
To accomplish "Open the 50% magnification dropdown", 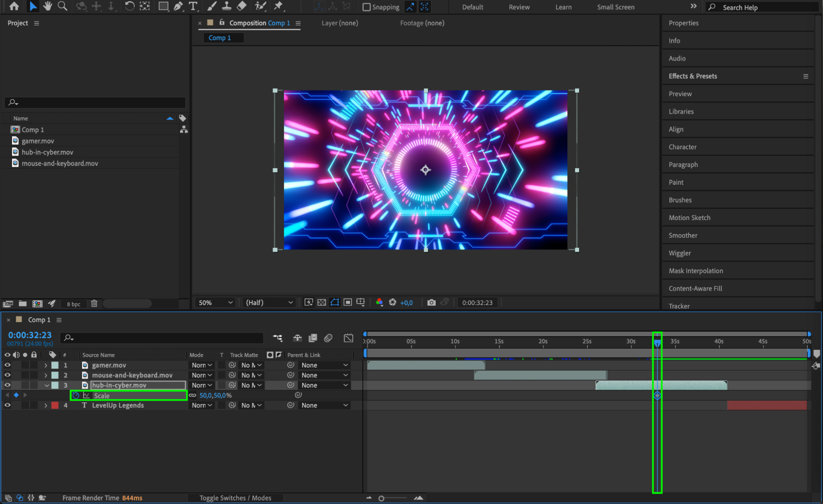I will pos(216,302).
